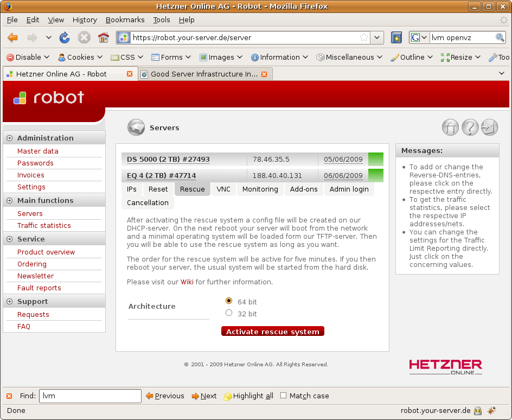Close the Hetzner Online AG - Robot tab
The width and height of the screenshot is (512, 420).
130,74
